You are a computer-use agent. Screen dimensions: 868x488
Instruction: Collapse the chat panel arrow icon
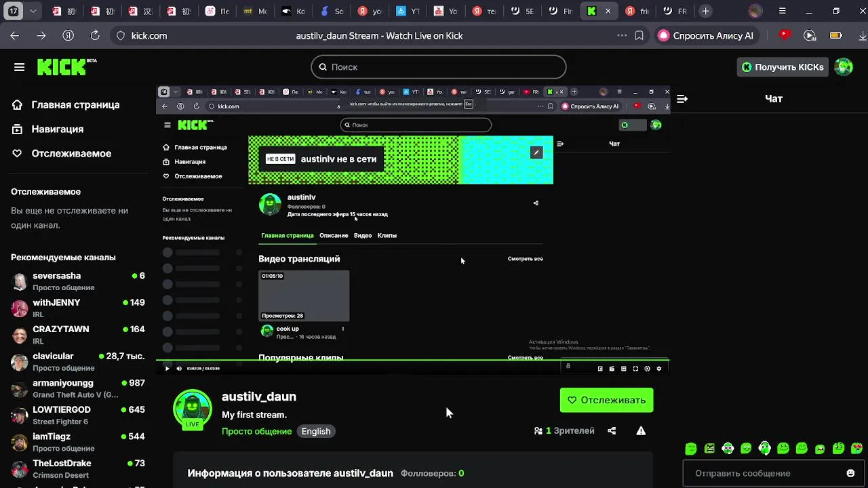[682, 99]
